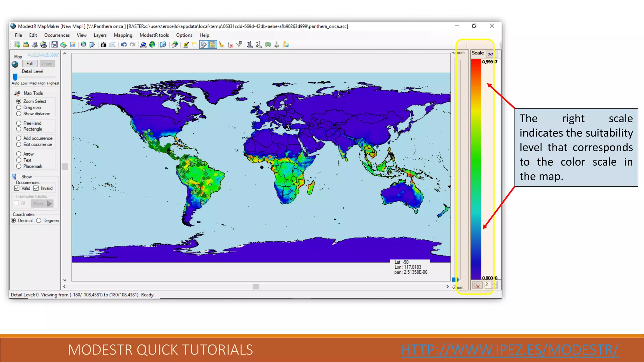Choose Decimal coordinates format

(14, 221)
